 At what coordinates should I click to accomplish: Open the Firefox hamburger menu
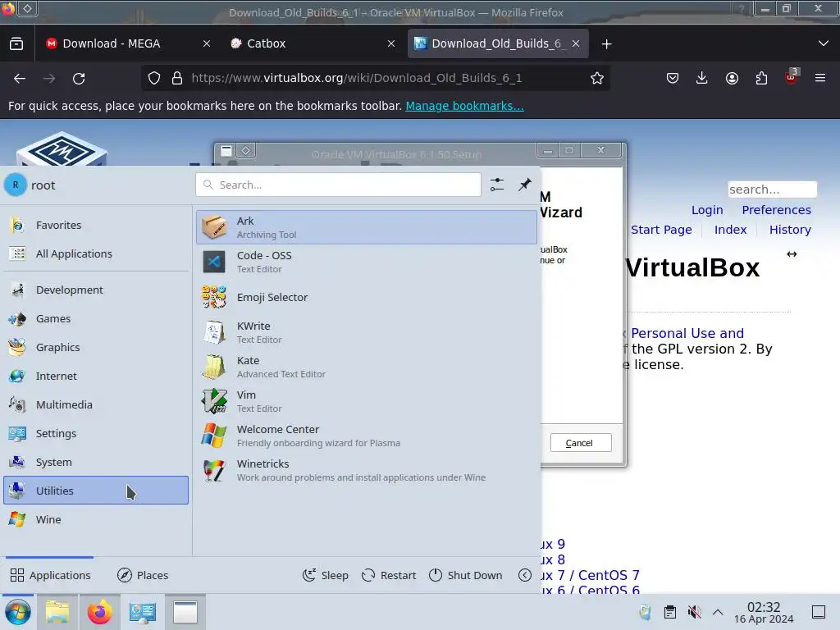tap(820, 78)
